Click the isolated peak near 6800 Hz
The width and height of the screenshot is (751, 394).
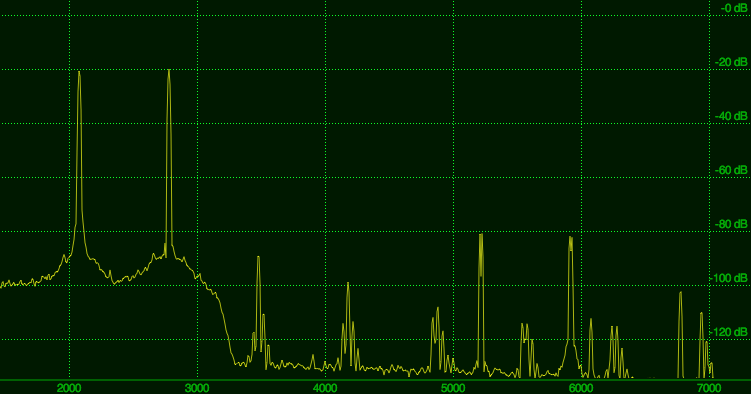click(x=681, y=294)
